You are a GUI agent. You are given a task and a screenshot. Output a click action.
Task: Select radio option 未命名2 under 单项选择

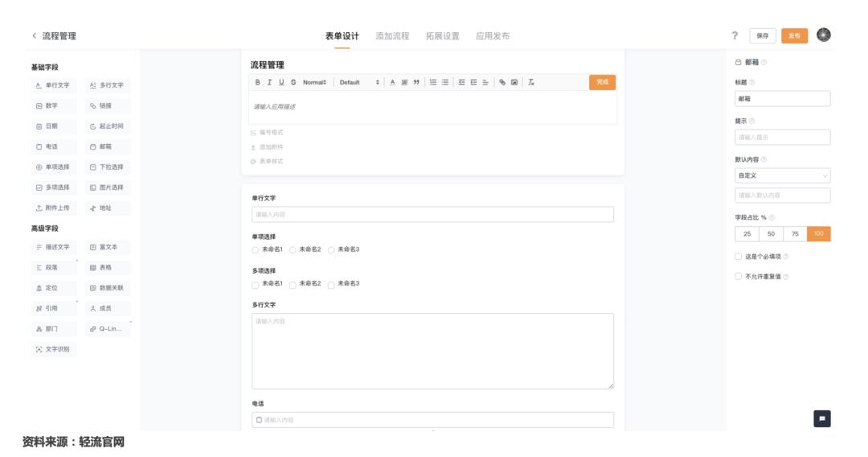click(x=293, y=250)
